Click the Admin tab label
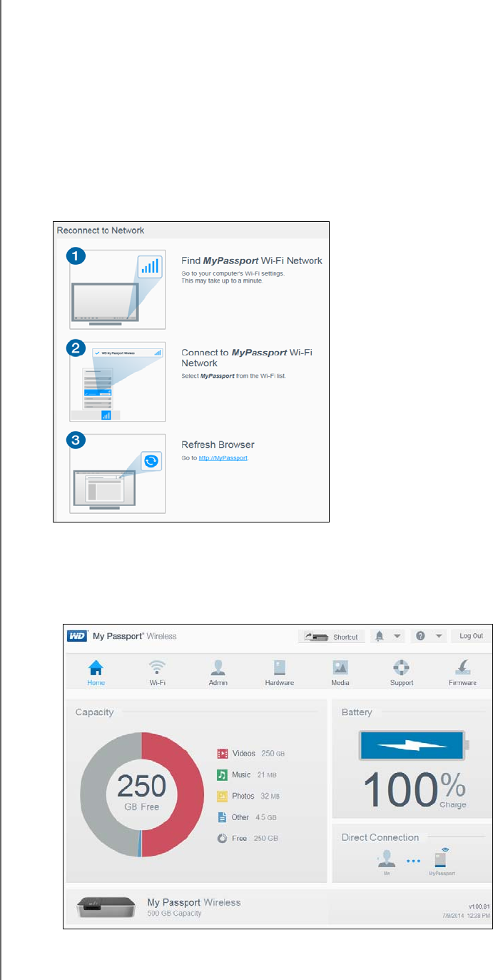Screen dimensions: 493x980 point(218,682)
